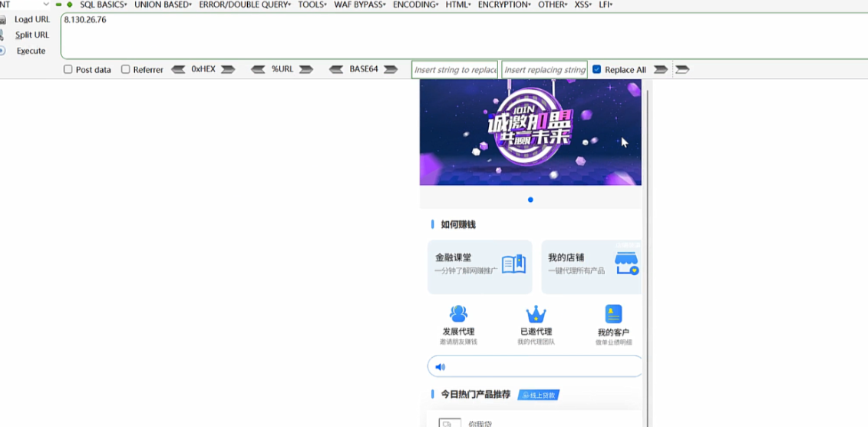Click the left arrow before 0xHEX
Image resolution: width=868 pixels, height=427 pixels.
point(178,69)
